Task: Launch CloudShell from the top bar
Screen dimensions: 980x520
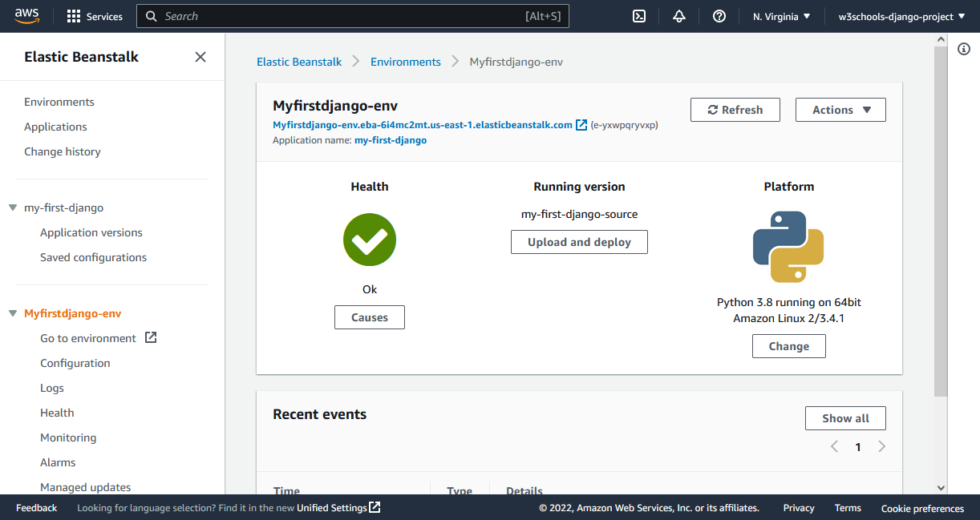Action: (x=639, y=16)
